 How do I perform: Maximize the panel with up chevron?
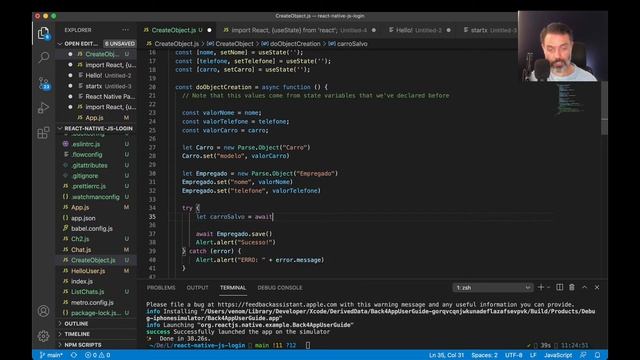coord(584,287)
